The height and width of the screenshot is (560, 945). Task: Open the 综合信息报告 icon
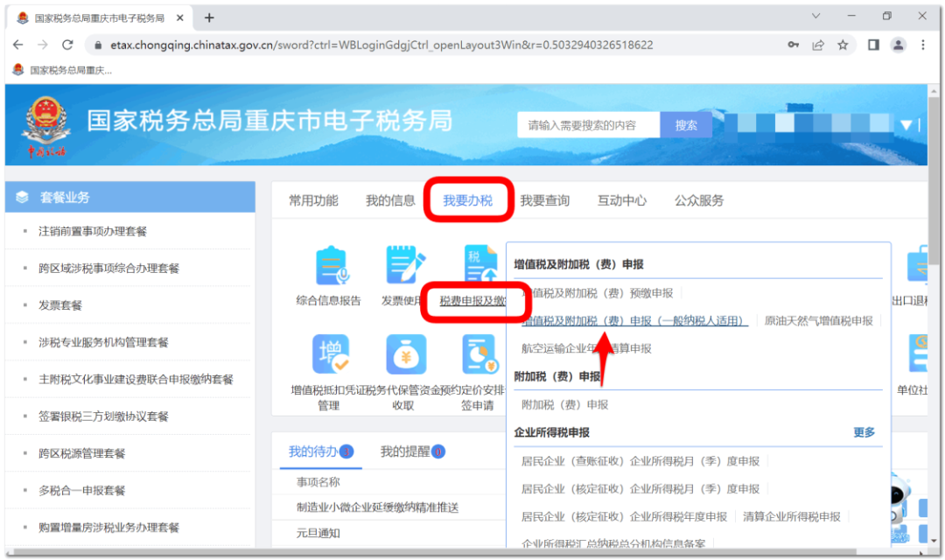point(332,266)
